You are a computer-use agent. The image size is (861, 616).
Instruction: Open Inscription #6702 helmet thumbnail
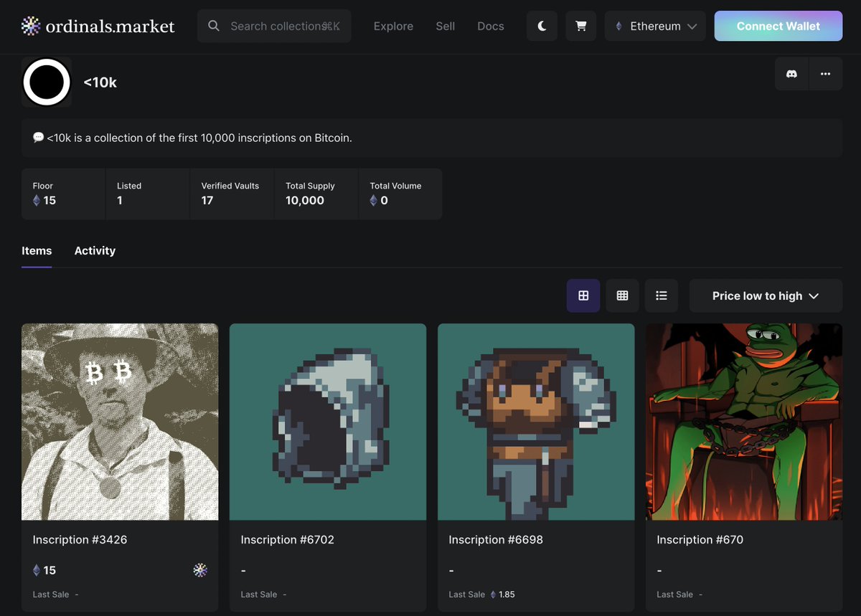tap(328, 422)
